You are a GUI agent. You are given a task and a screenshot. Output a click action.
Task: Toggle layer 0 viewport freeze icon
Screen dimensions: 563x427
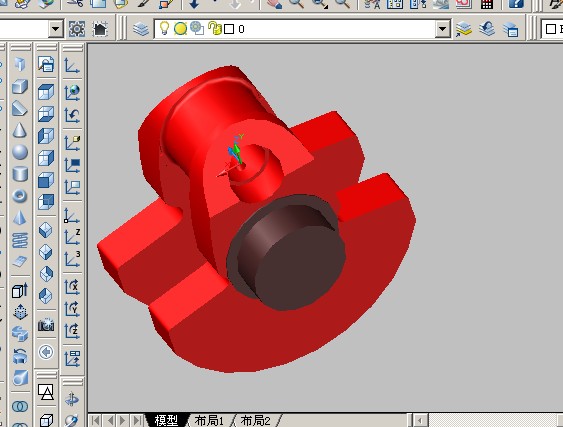[x=197, y=28]
